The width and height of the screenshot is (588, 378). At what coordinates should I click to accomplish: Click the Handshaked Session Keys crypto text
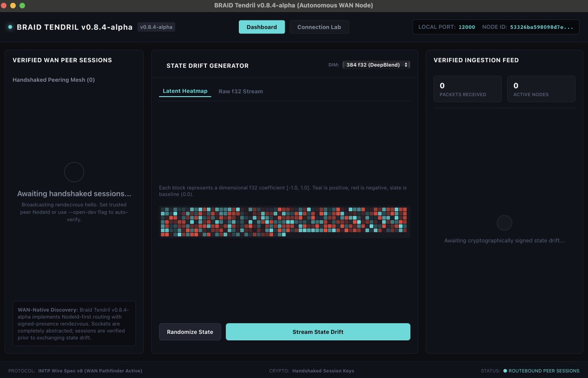[x=323, y=371]
